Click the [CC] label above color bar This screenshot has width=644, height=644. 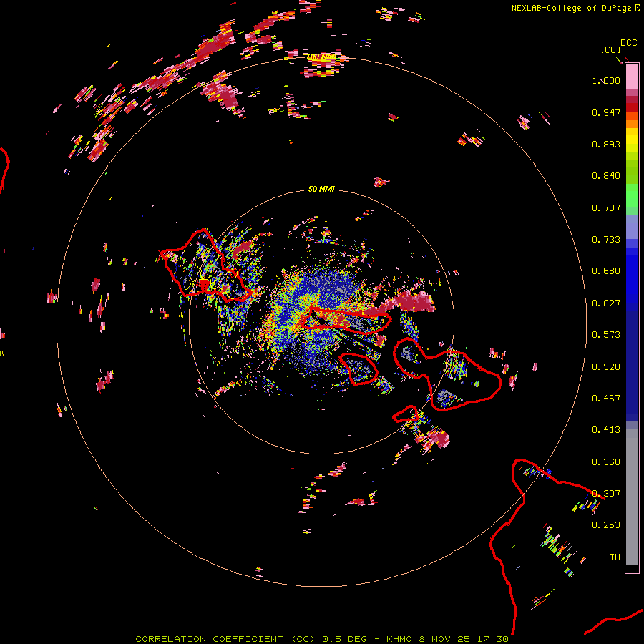(610, 49)
